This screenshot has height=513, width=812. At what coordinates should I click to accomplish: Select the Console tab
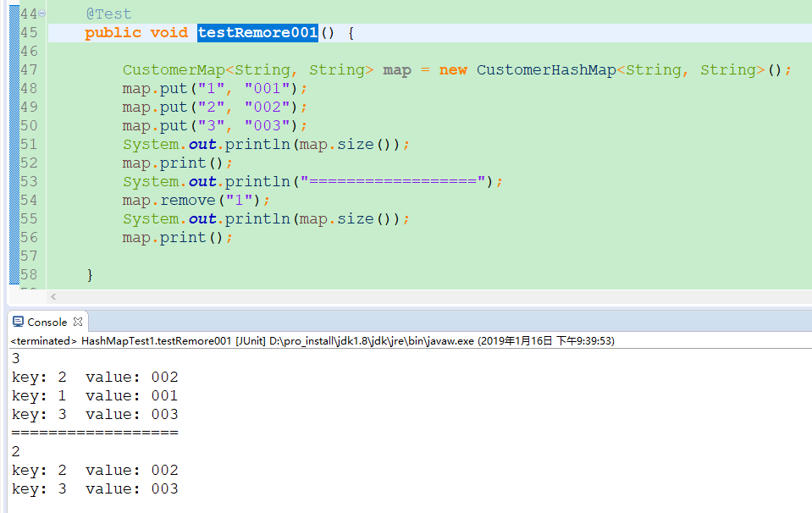tap(47, 322)
